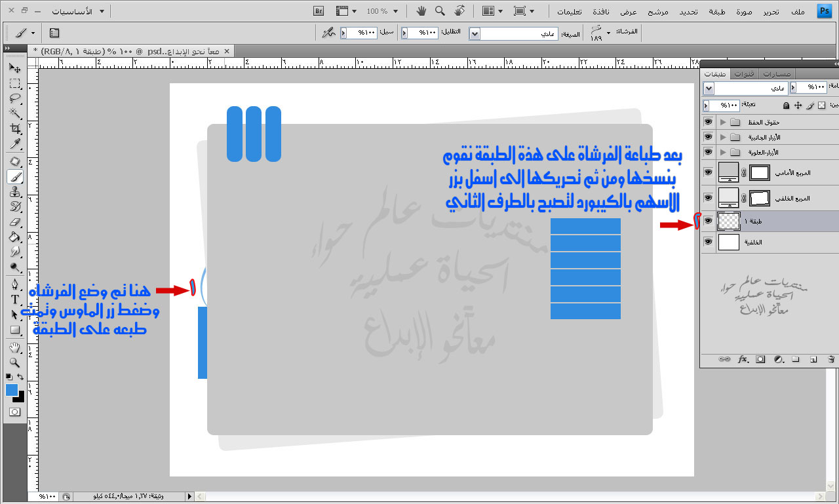Click the blue foreground color swatch
This screenshot has width=839, height=504.
12,390
